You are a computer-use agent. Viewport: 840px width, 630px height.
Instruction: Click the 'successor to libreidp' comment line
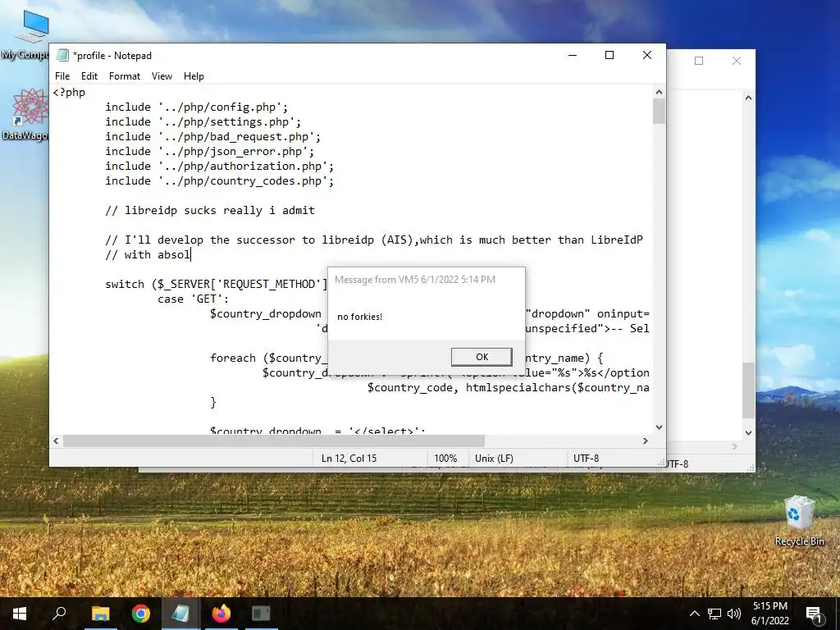[374, 240]
